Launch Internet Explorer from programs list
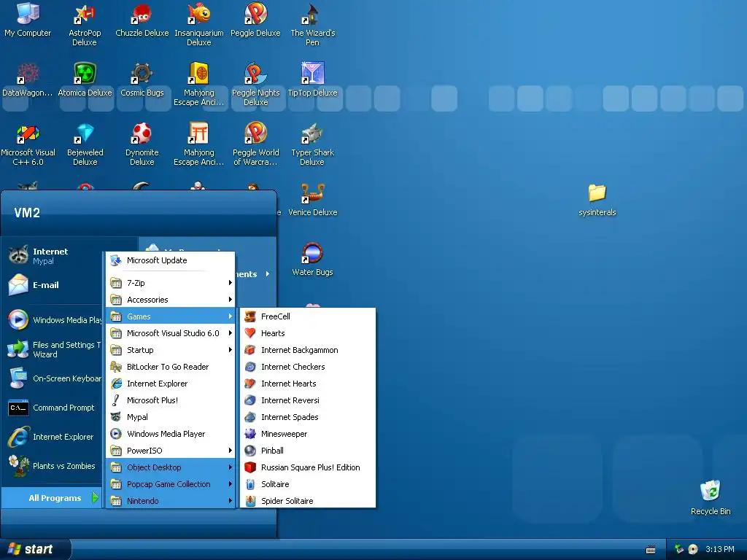Viewport: 747px width, 560px height. point(171,384)
